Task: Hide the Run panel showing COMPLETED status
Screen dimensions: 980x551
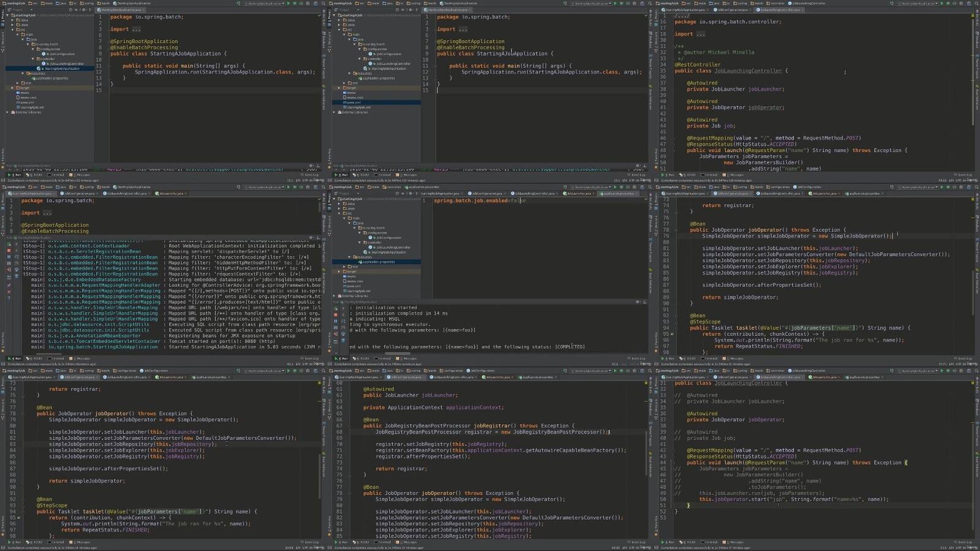Action: pyautogui.click(x=645, y=302)
